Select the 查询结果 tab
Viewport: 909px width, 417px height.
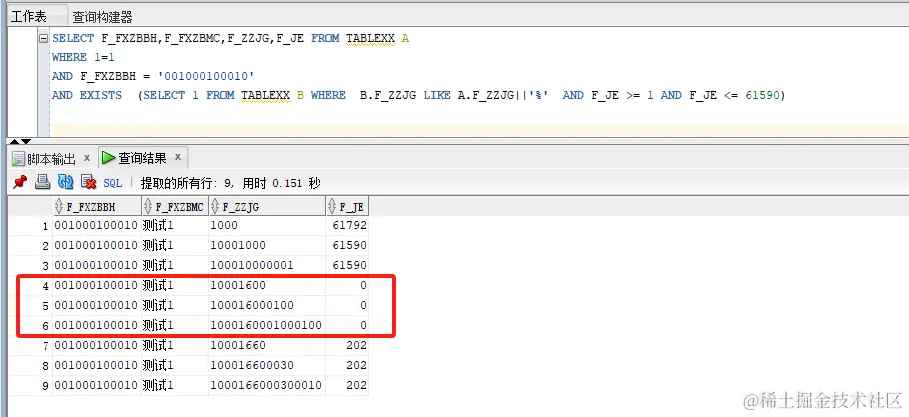point(142,158)
